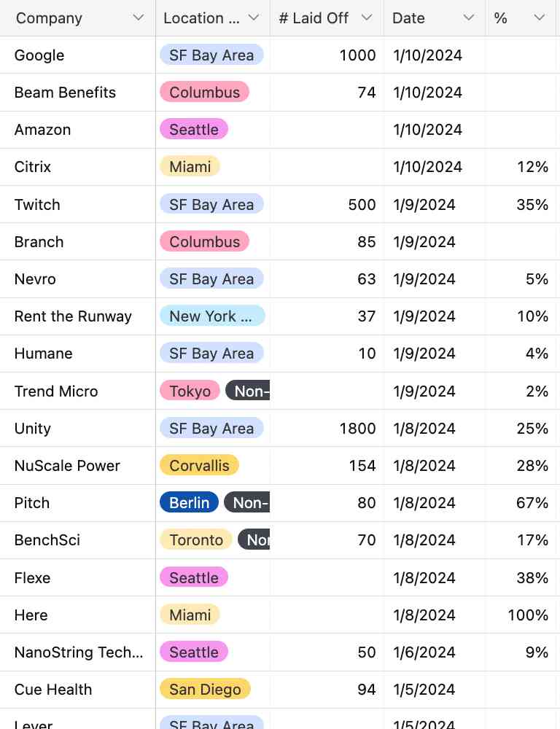The height and width of the screenshot is (729, 560).
Task: Select the Corvallis tag for NuScale Power
Action: click(199, 465)
